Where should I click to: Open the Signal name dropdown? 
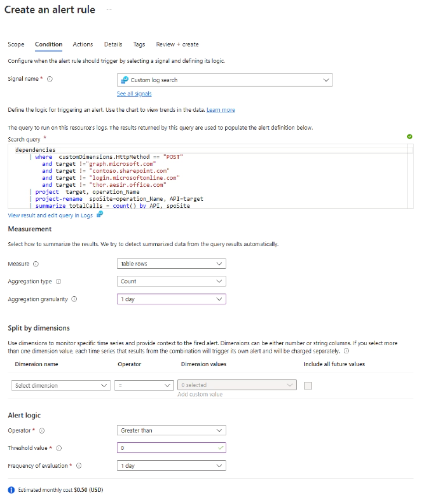225,80
